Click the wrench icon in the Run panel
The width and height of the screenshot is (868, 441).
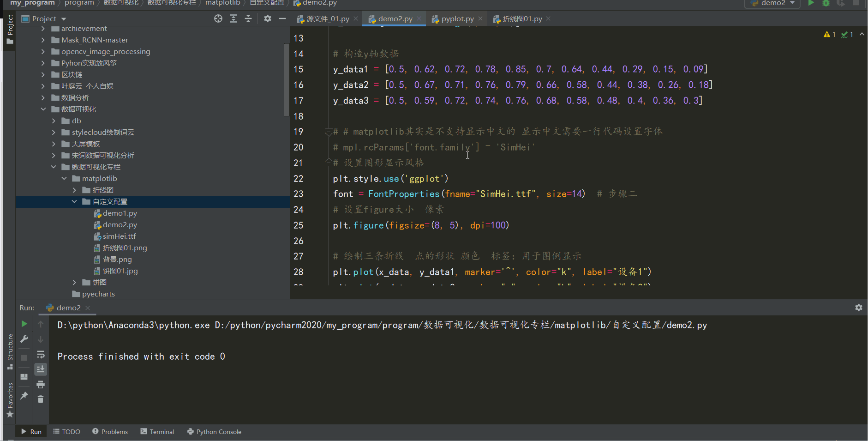click(24, 339)
